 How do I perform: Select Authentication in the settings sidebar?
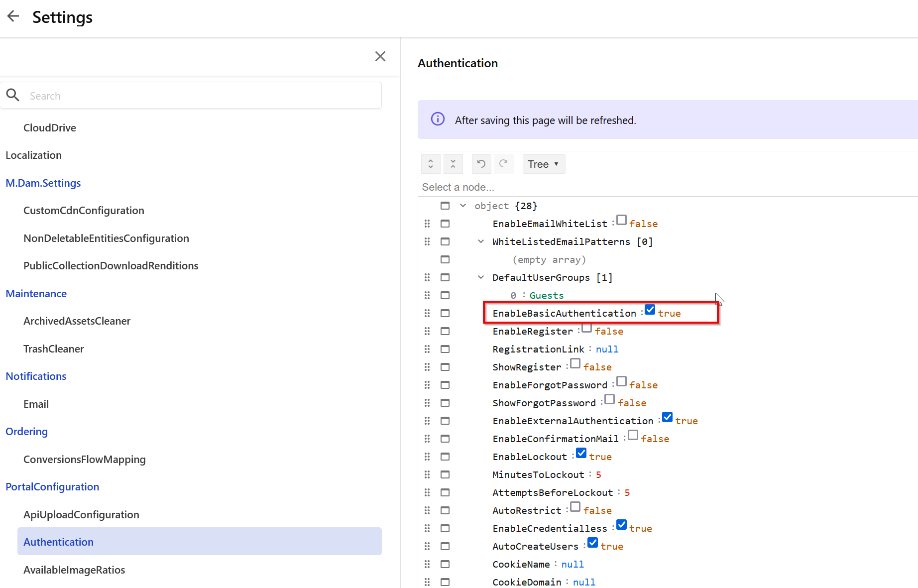tap(58, 542)
